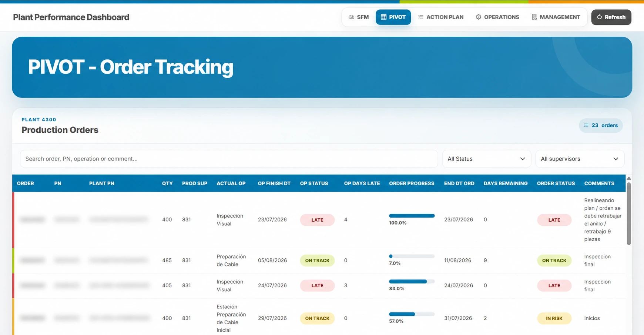This screenshot has height=335, width=644.
Task: Click the table grid icon beside PIVOT
Action: point(383,17)
